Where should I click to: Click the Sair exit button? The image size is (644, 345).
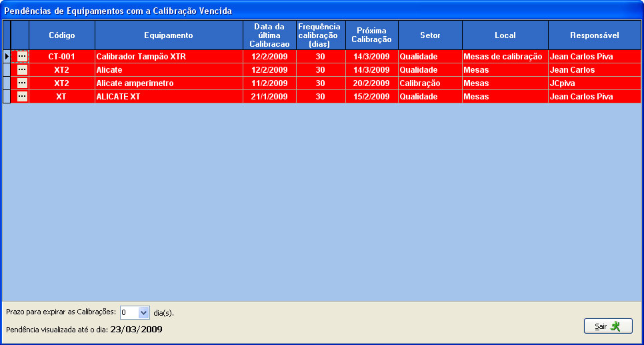tap(608, 326)
